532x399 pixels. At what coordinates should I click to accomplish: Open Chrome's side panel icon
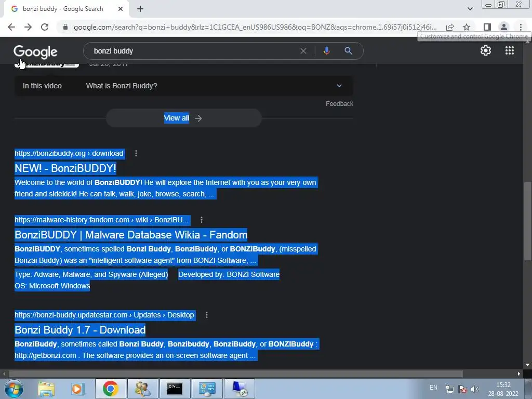[487, 27]
